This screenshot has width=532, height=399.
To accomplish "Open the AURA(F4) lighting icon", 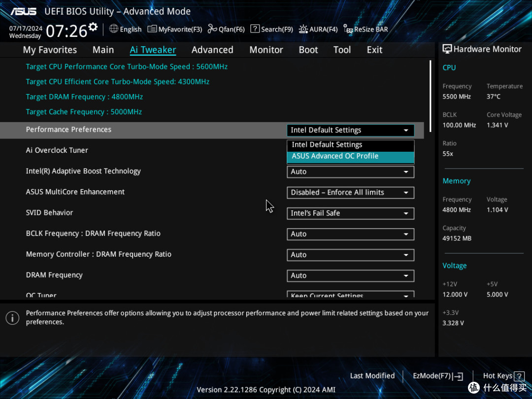I will tap(303, 29).
